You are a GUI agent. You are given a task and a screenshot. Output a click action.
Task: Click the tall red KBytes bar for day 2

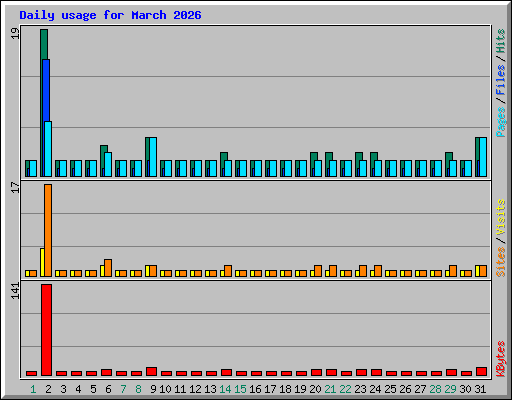tap(46, 330)
